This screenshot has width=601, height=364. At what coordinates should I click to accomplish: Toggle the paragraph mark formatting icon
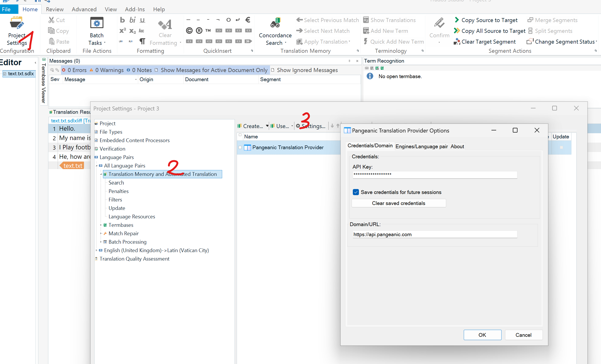pyautogui.click(x=142, y=41)
